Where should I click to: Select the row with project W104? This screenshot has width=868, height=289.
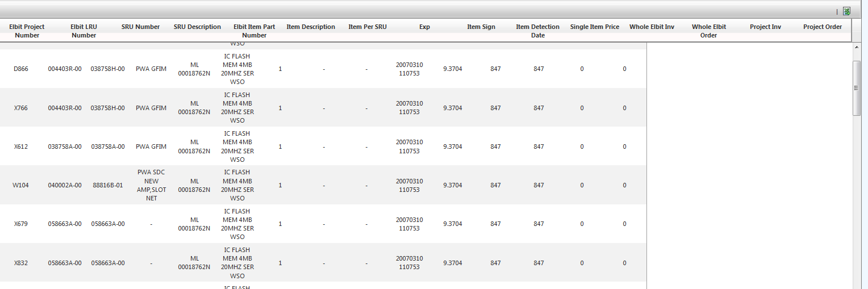(21, 185)
